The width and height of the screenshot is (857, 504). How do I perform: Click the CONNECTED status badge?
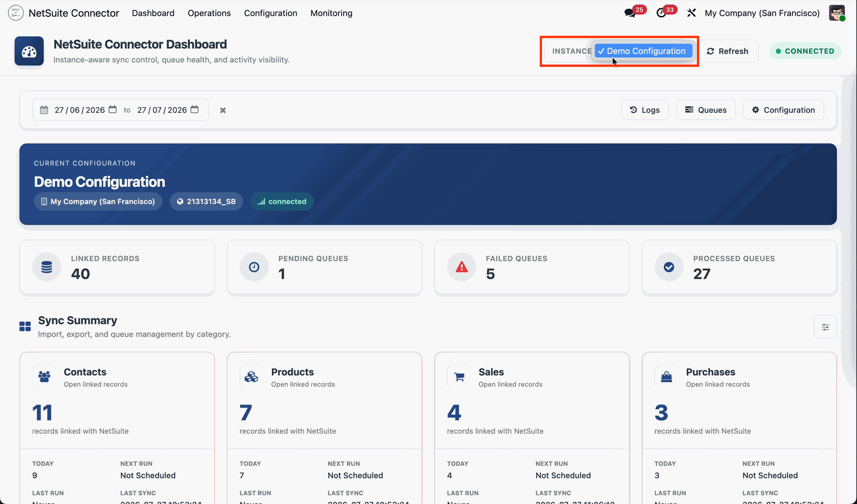coord(805,51)
